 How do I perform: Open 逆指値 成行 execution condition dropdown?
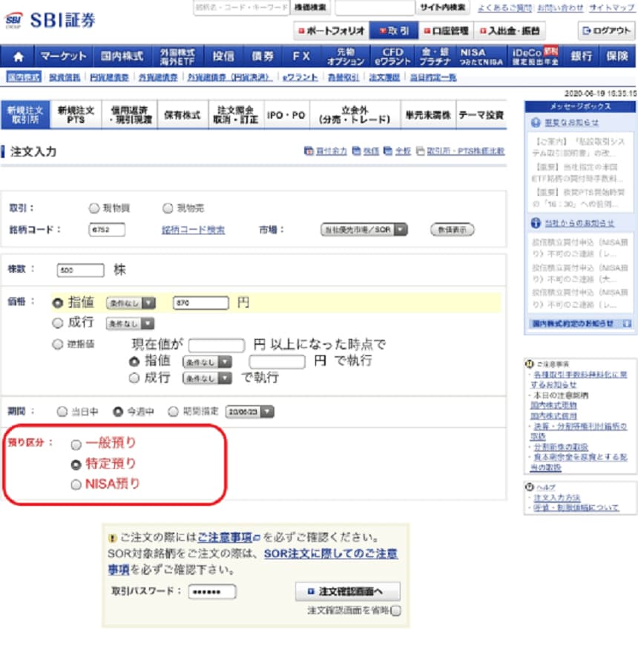[x=207, y=378]
